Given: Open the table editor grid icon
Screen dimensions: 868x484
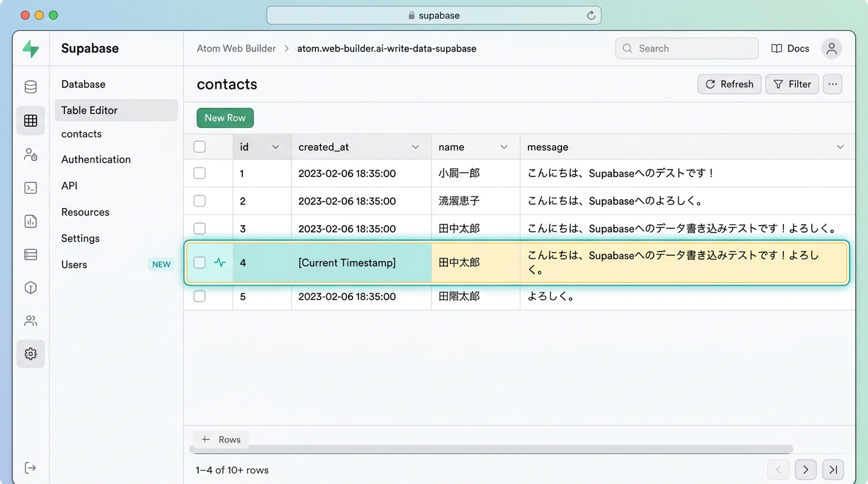Looking at the screenshot, I should [x=30, y=121].
